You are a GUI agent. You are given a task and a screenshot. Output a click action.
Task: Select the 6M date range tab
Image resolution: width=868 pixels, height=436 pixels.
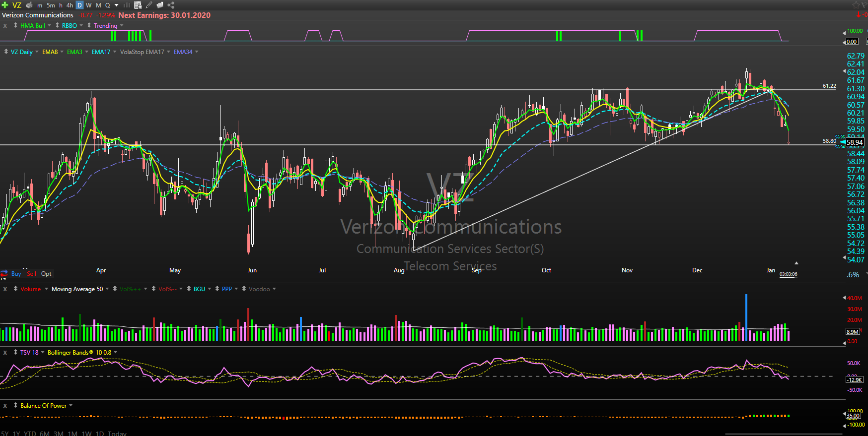[x=45, y=434]
